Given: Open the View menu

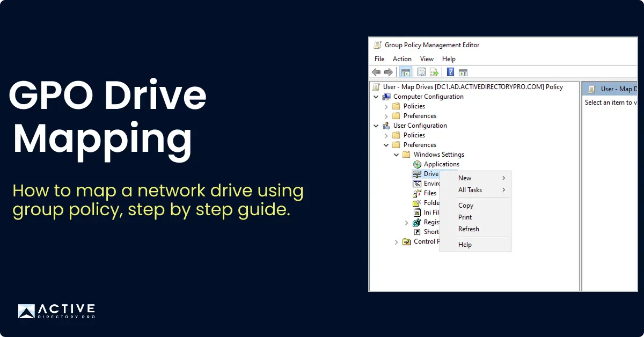Looking at the screenshot, I should click(x=427, y=59).
